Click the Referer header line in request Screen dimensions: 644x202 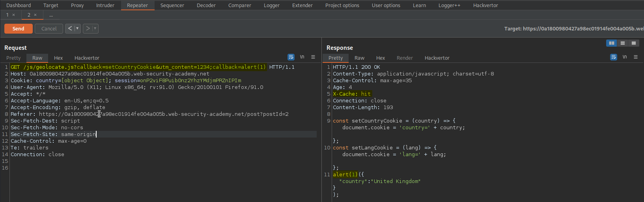(149, 114)
